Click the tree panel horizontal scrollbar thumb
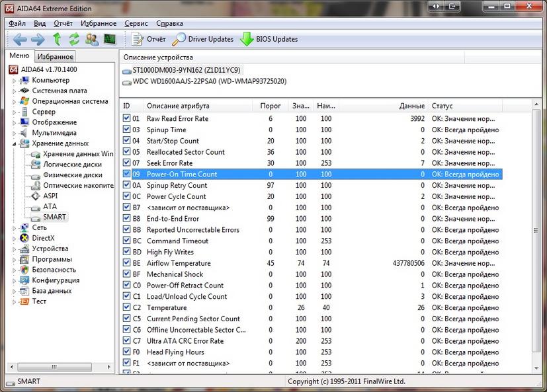The image size is (547, 392). coord(54,367)
